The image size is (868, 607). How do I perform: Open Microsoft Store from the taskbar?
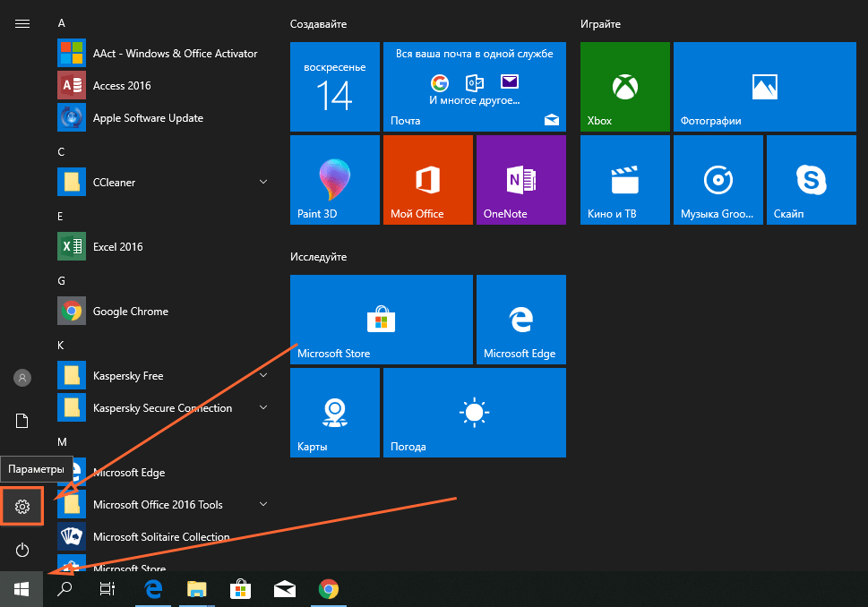pos(241,589)
